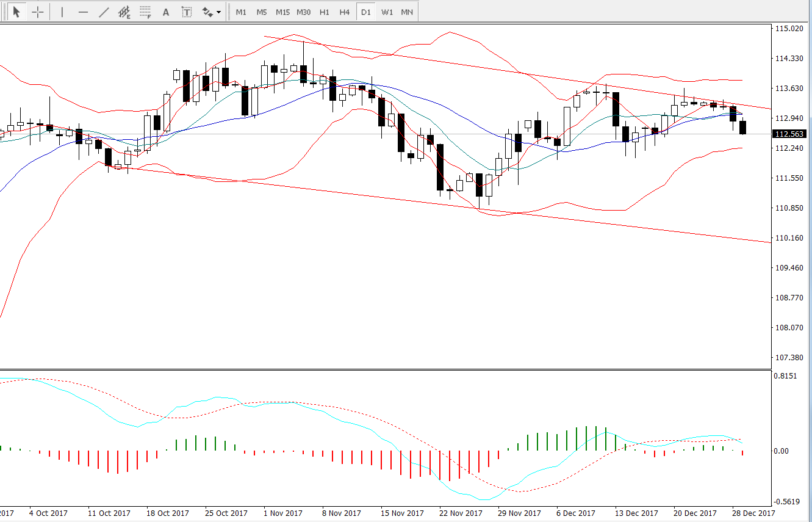Click the 112.563 current price label
This screenshot has width=812, height=522.
coord(789,134)
